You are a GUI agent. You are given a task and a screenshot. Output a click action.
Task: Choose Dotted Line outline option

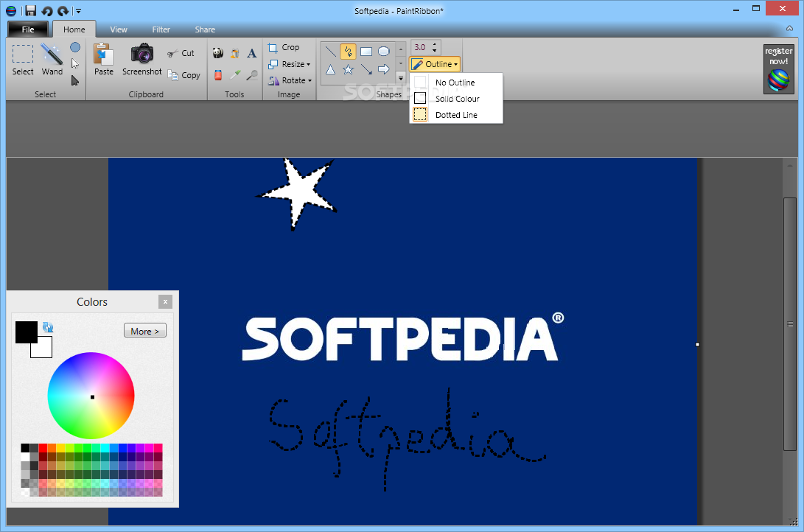point(456,115)
